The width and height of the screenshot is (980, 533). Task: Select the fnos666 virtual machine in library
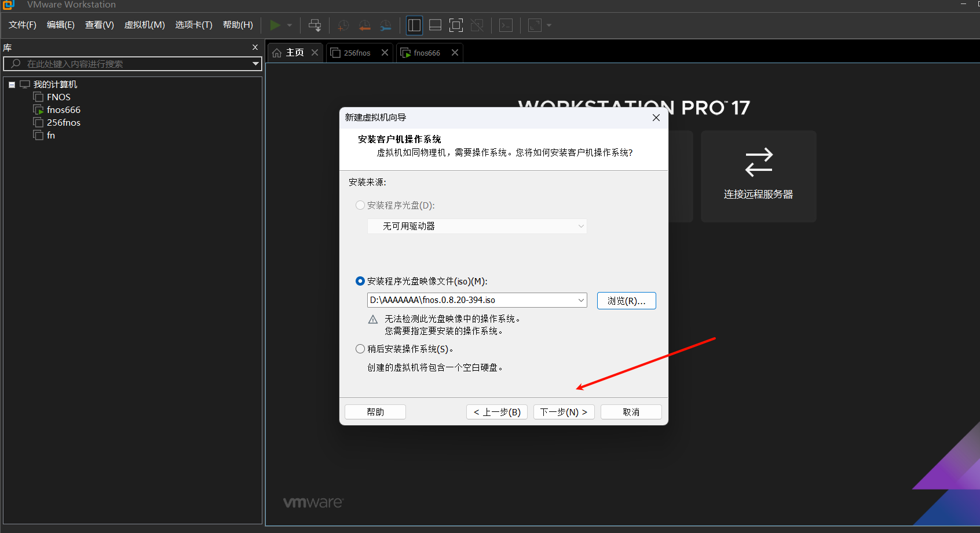click(64, 110)
